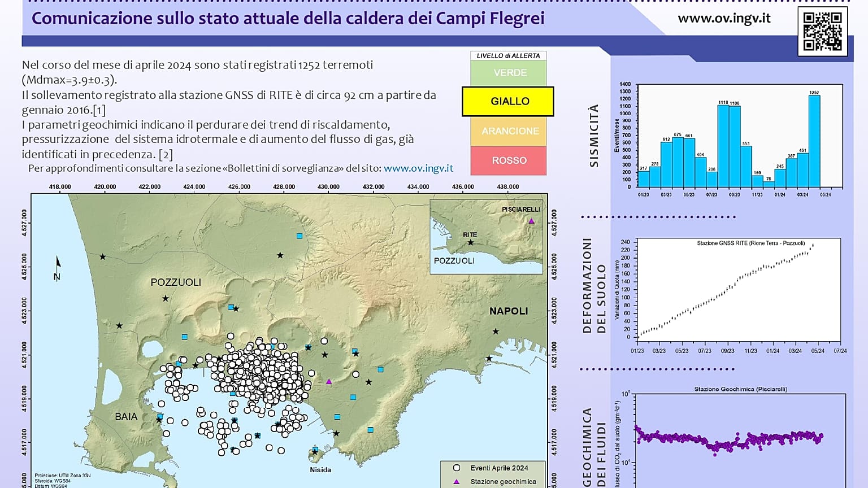The height and width of the screenshot is (488, 868).
Task: Click the Nisida label on the map
Action: point(320,469)
